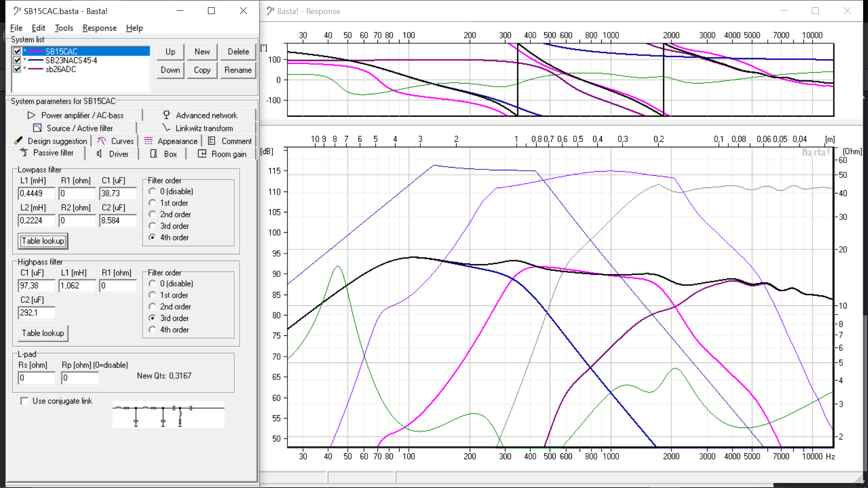Open the Tools menu
The height and width of the screenshot is (488, 868).
(64, 28)
